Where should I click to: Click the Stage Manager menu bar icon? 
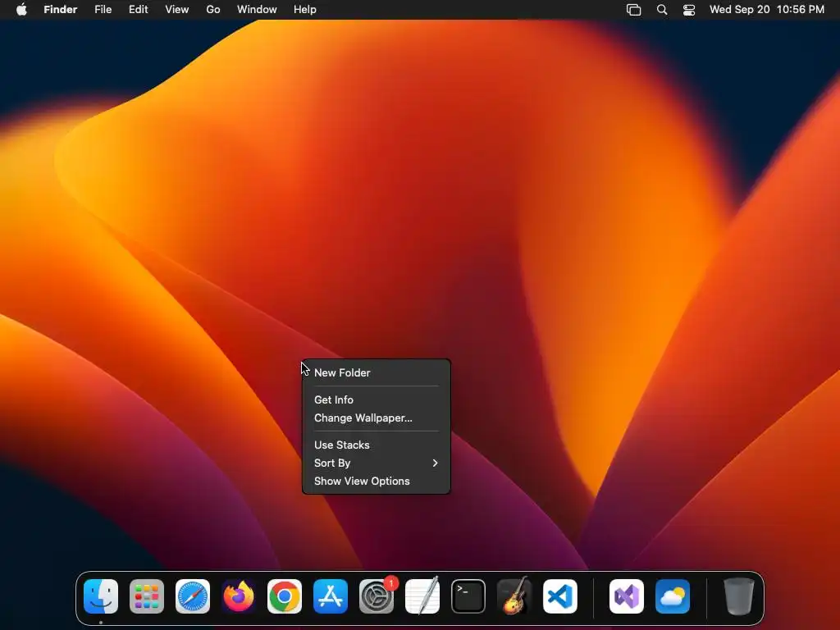coord(634,10)
